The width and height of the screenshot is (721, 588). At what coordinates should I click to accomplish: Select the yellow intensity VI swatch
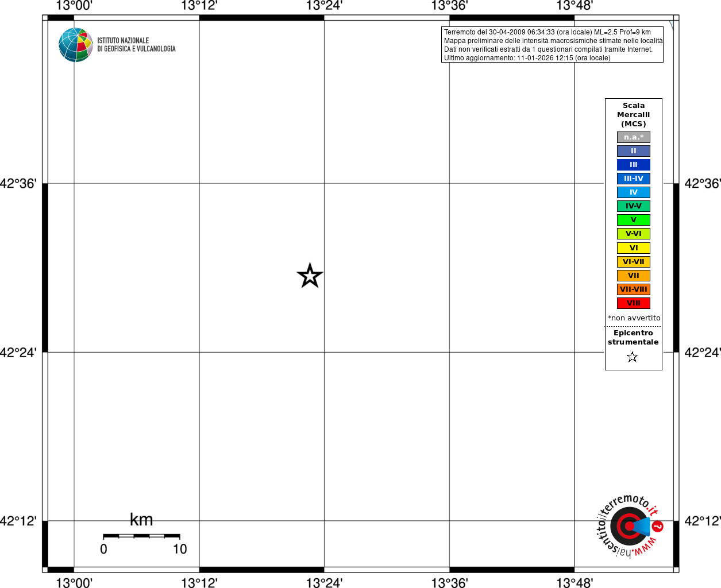tap(634, 248)
